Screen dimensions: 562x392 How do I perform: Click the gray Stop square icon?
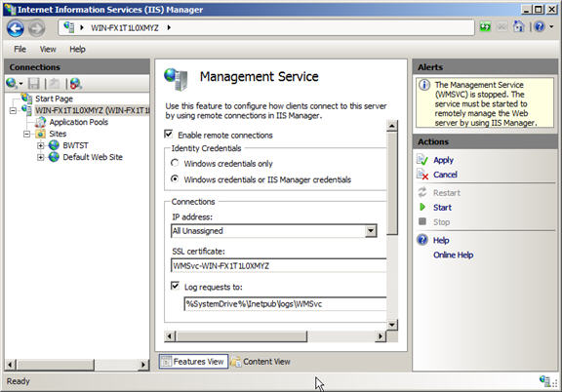[422, 221]
